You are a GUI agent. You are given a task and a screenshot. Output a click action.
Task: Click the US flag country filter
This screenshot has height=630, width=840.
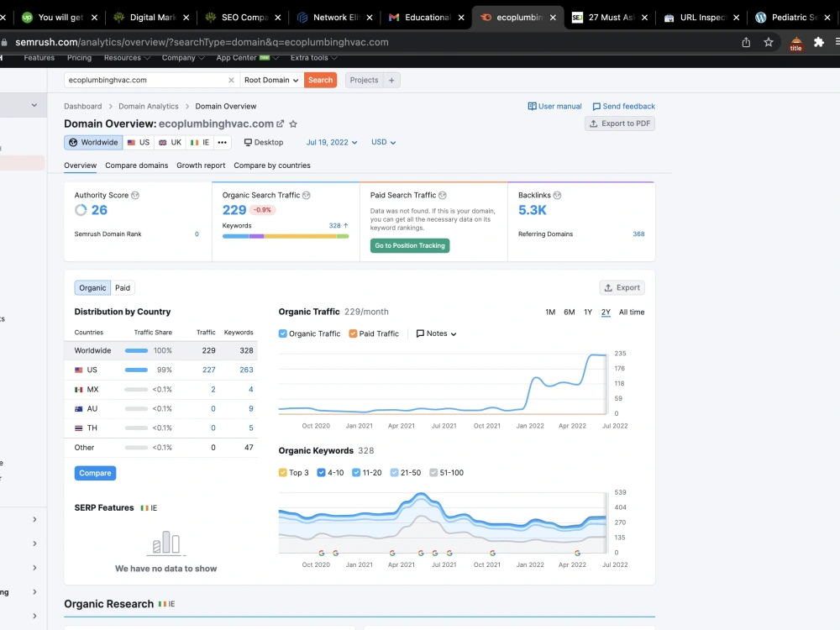click(139, 142)
